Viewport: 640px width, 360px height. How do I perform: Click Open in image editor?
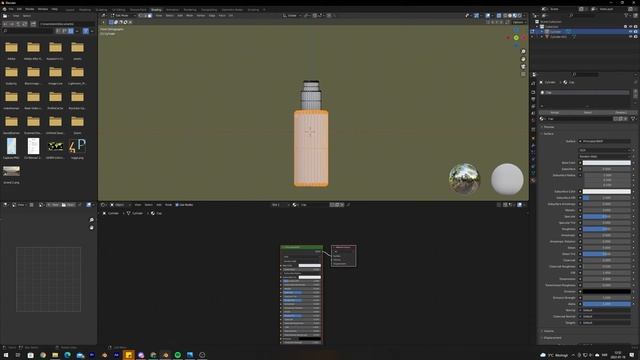[x=69, y=204]
